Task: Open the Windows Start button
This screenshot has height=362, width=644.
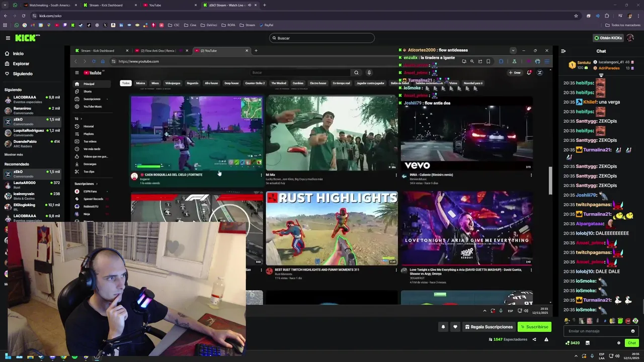Action: point(8,357)
